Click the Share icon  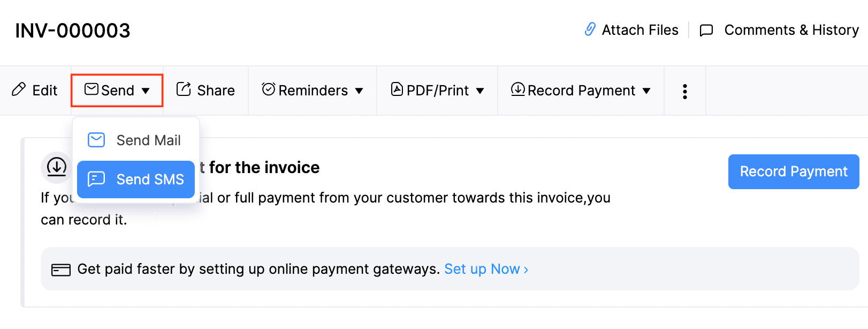coord(184,89)
